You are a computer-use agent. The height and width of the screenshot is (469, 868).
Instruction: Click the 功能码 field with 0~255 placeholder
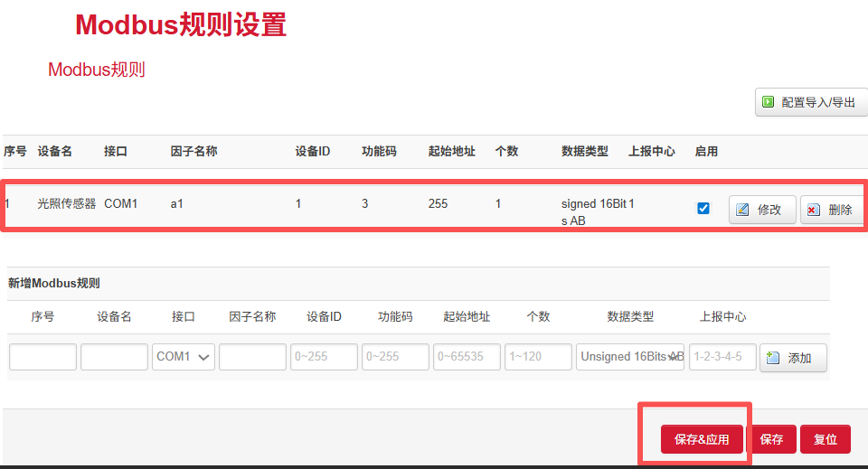point(395,357)
